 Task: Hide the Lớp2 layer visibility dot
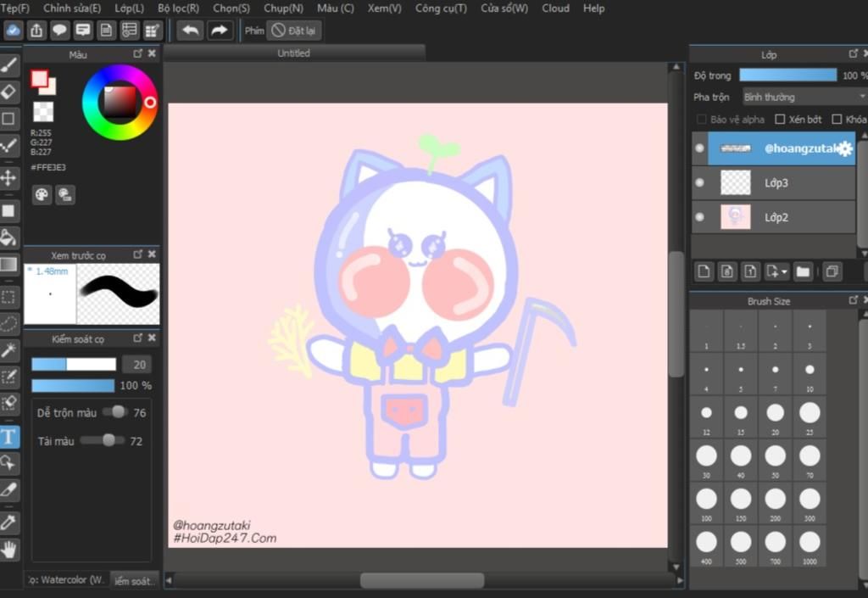[x=699, y=217]
